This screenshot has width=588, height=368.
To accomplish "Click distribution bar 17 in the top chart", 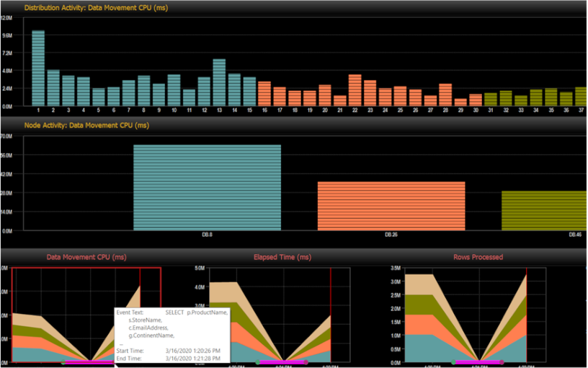I will [x=280, y=97].
